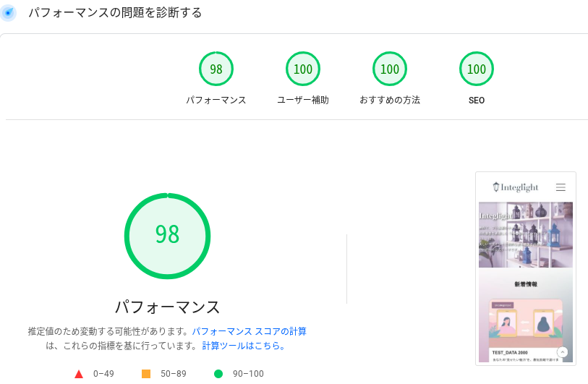
Task: Click the blue diagnose performance icon
Action: [x=8, y=13]
